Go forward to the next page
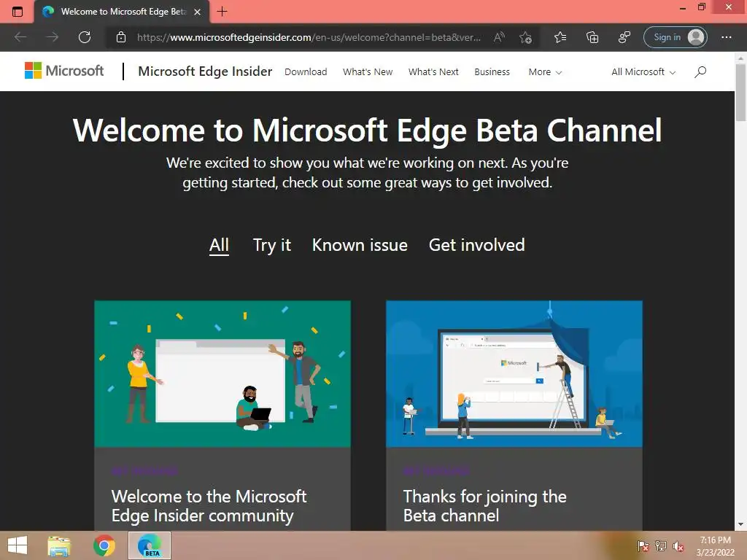 (x=53, y=37)
